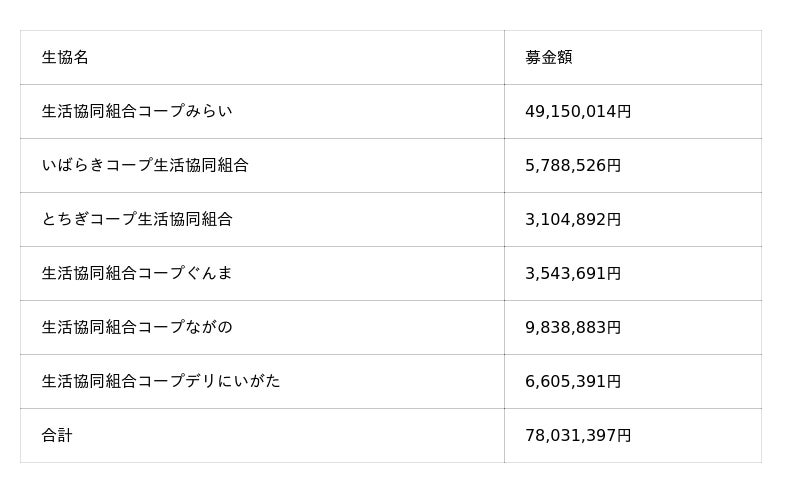Select the donation amount for コープながの
The image size is (800, 493).
pyautogui.click(x=573, y=328)
